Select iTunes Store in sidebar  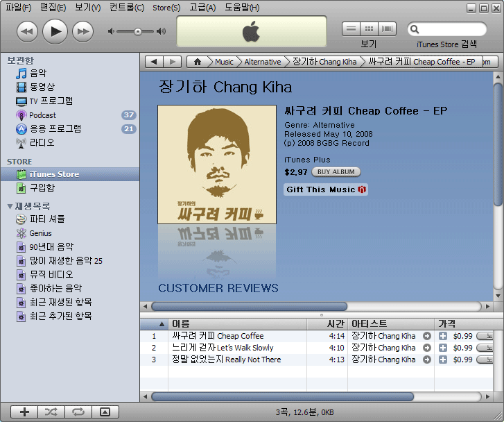[x=70, y=174]
